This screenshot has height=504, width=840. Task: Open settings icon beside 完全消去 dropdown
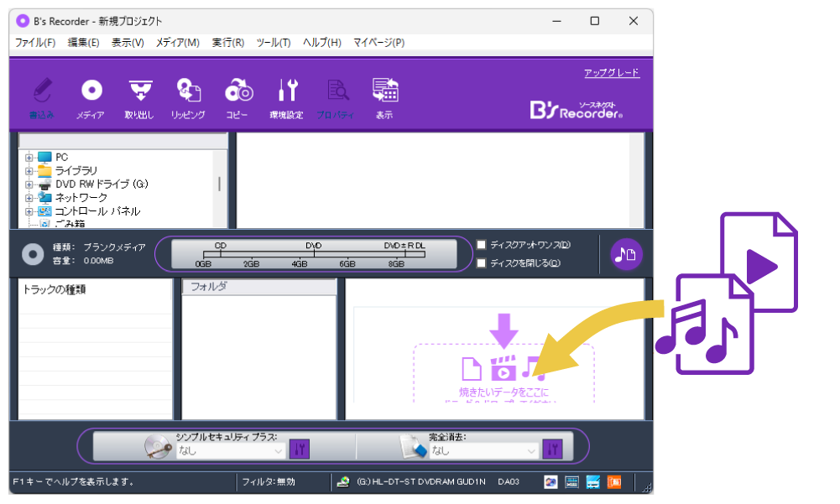552,449
